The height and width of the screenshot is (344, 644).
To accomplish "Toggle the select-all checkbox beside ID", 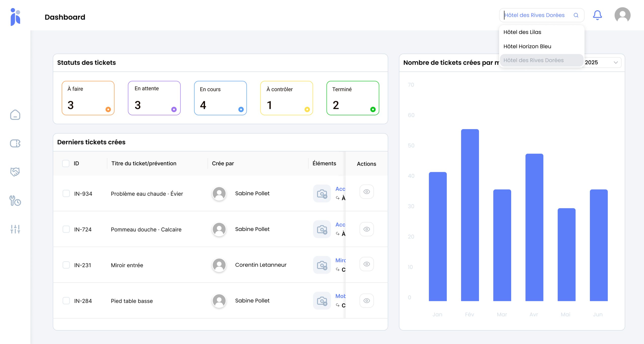I will click(x=66, y=164).
